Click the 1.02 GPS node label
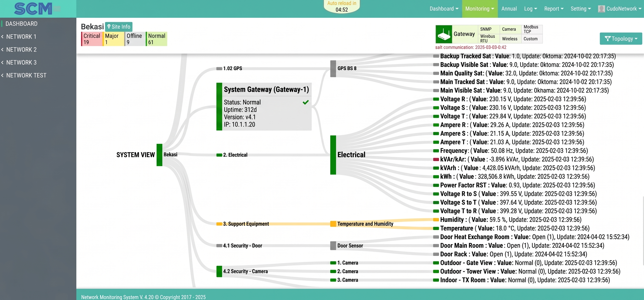The height and width of the screenshot is (300, 644). tap(232, 69)
